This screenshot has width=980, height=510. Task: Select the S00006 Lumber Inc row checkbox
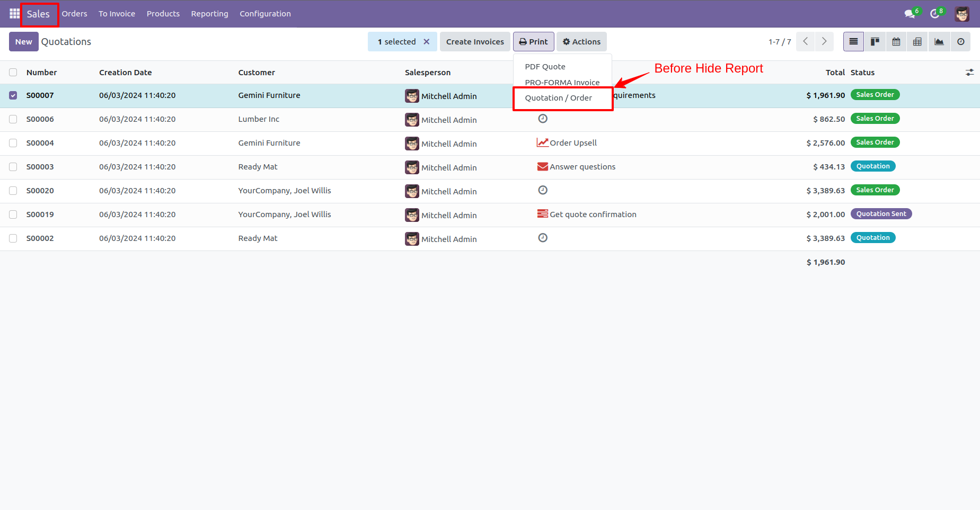(x=13, y=119)
